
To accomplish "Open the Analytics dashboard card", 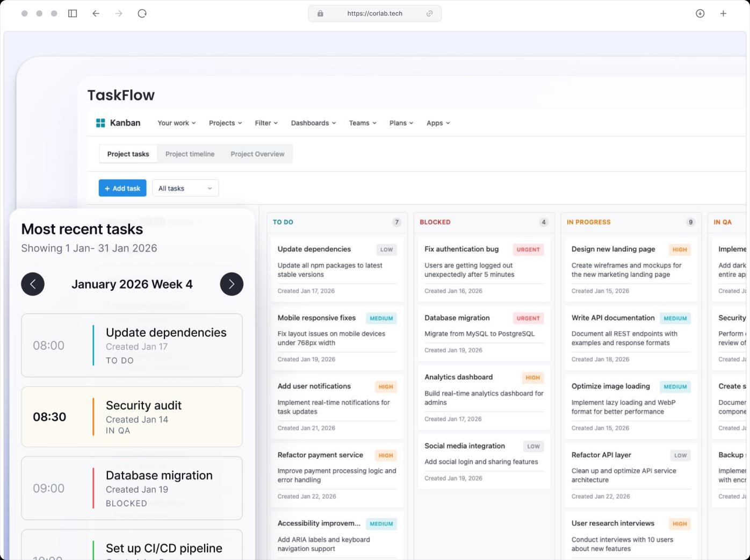I will pos(484,398).
